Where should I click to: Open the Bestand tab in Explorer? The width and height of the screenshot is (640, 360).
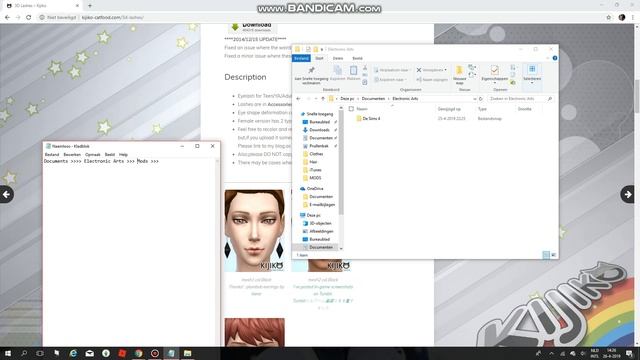[301, 58]
